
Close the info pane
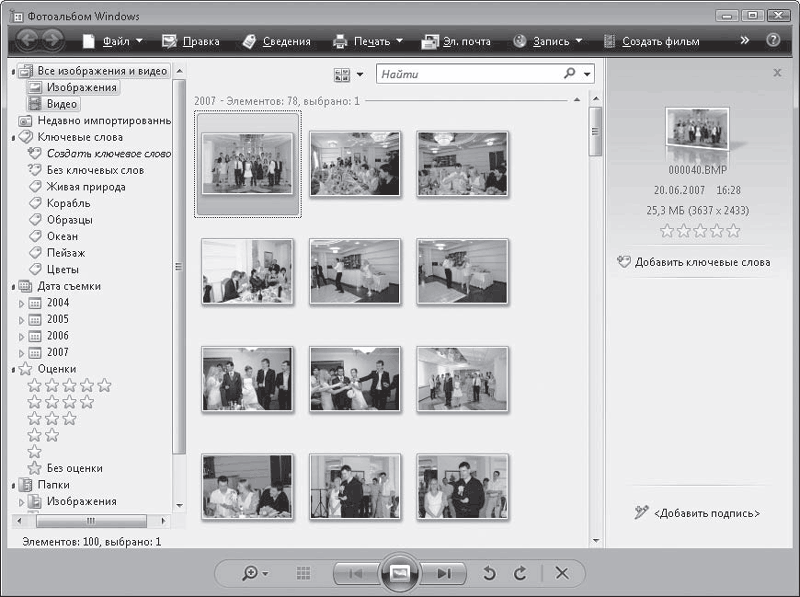coord(777,73)
